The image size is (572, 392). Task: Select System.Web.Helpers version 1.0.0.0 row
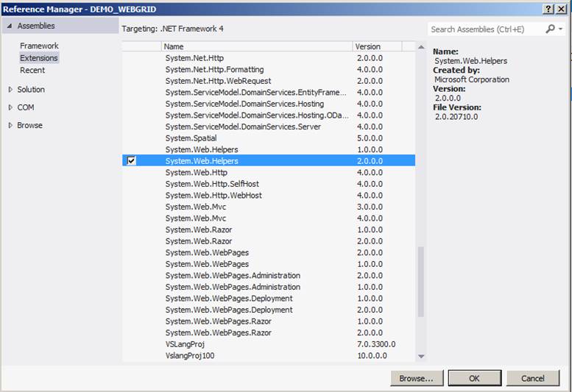point(269,149)
